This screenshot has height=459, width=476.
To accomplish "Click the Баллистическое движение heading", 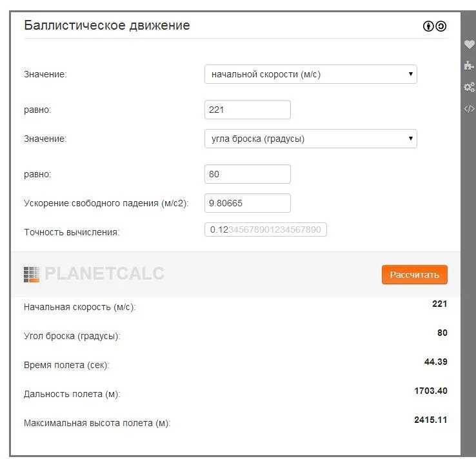I will point(107,26).
